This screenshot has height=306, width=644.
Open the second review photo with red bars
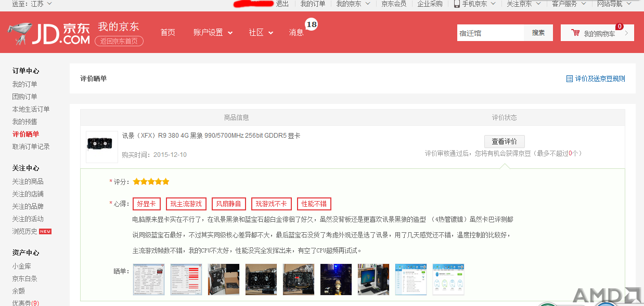[x=186, y=280]
